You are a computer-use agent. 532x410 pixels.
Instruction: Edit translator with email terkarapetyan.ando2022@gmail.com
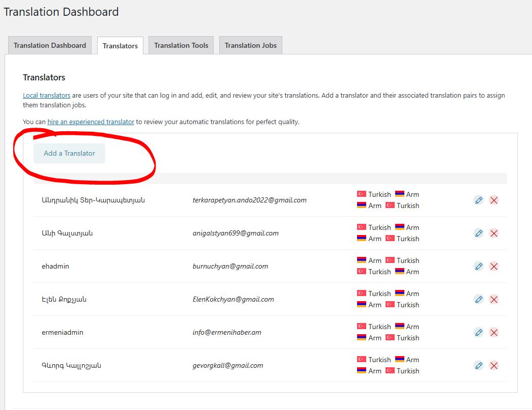pos(478,200)
